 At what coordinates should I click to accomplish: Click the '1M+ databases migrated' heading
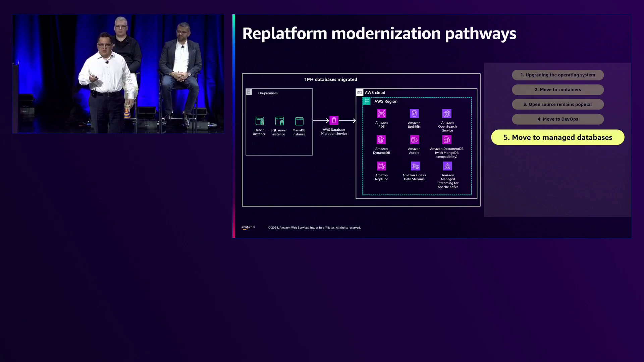click(331, 79)
